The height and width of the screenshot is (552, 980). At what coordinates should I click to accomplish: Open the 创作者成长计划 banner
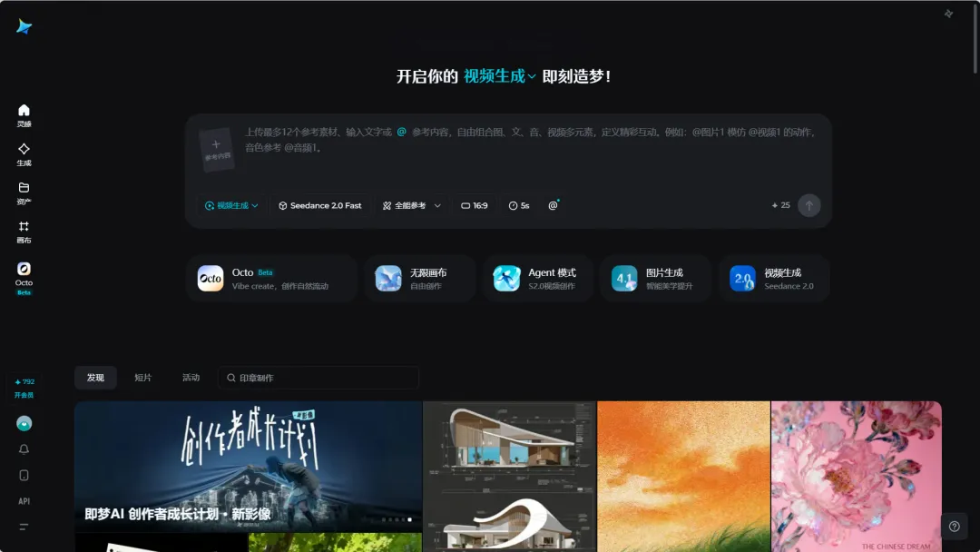(248, 467)
